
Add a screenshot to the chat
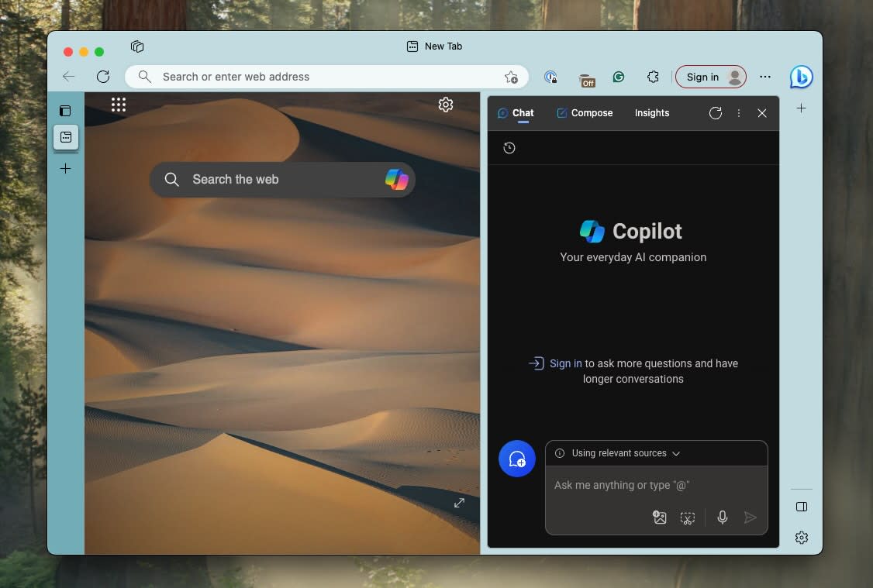click(x=688, y=518)
